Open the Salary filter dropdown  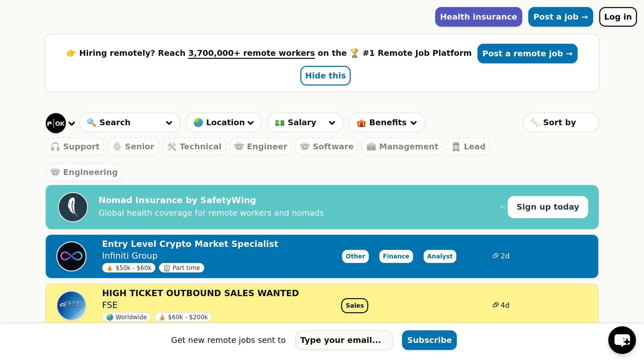point(305,123)
